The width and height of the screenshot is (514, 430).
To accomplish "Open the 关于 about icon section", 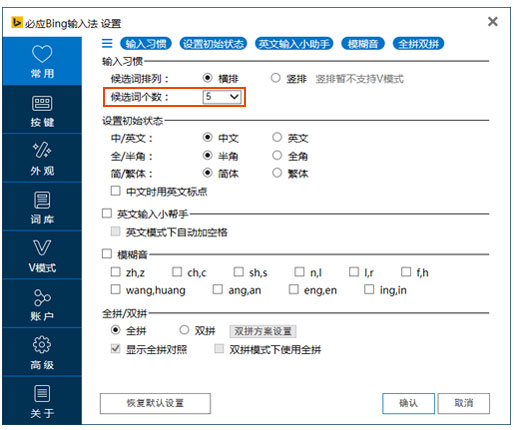I will coord(42,401).
